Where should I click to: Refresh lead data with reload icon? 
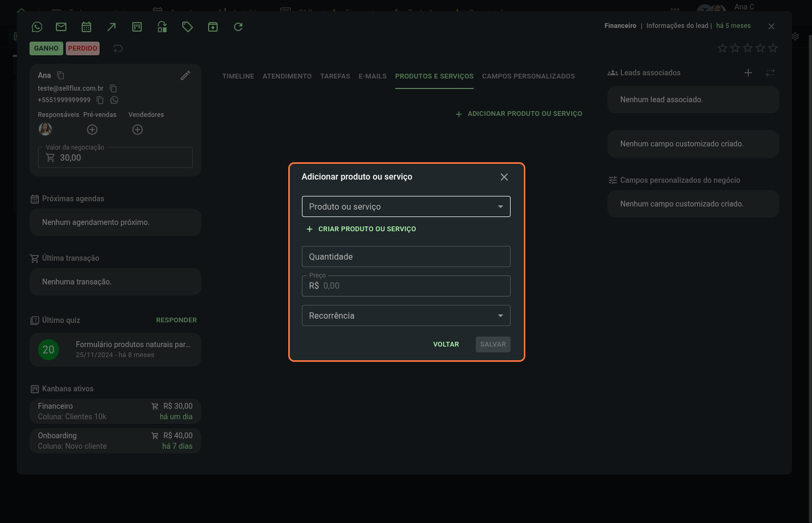pyautogui.click(x=238, y=27)
